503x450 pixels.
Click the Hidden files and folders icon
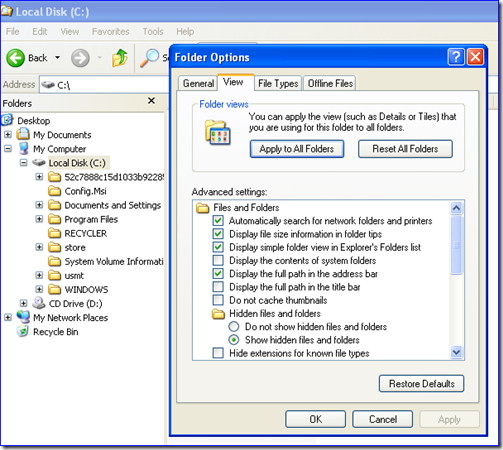pyautogui.click(x=218, y=314)
